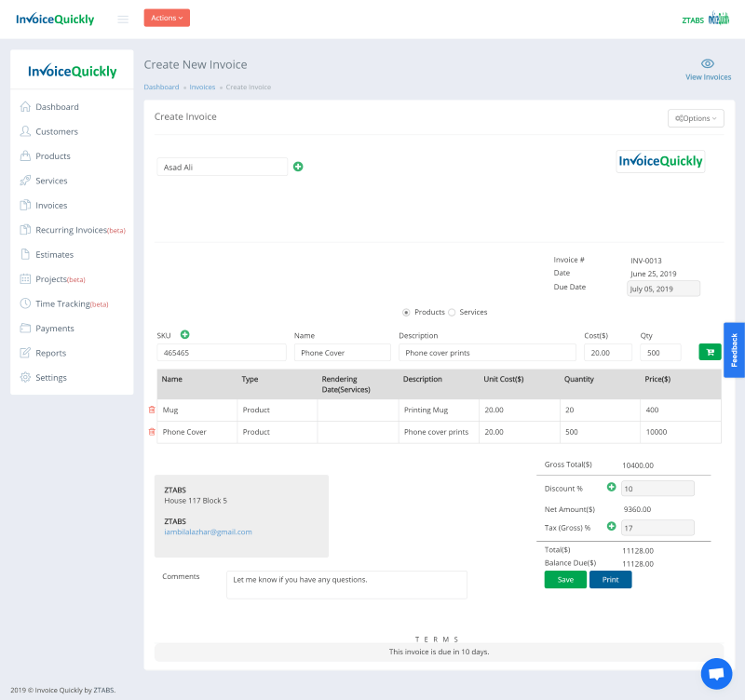This screenshot has height=700, width=745.
Task: Click the View Invoices eye icon
Action: coord(708,64)
